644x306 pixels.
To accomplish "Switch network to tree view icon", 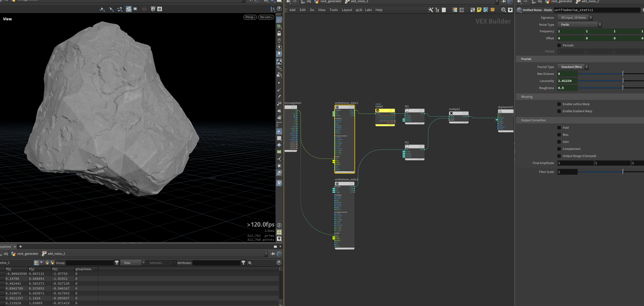I will [437, 10].
